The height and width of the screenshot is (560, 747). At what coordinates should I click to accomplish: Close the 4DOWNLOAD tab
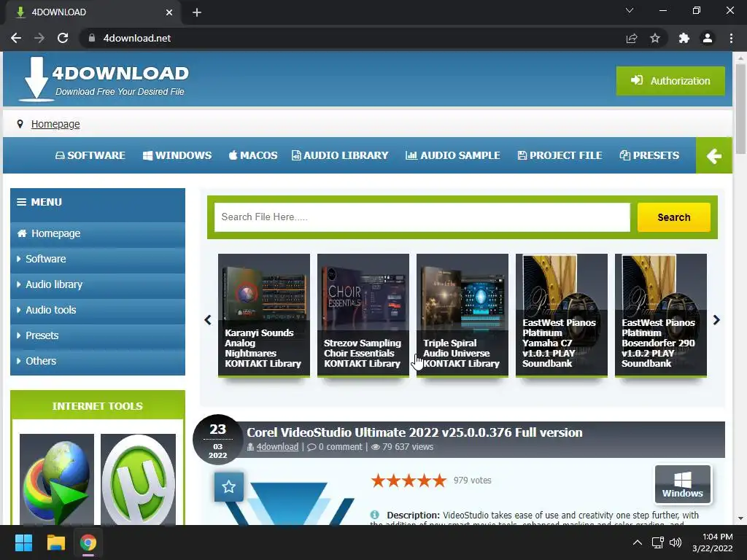click(169, 12)
